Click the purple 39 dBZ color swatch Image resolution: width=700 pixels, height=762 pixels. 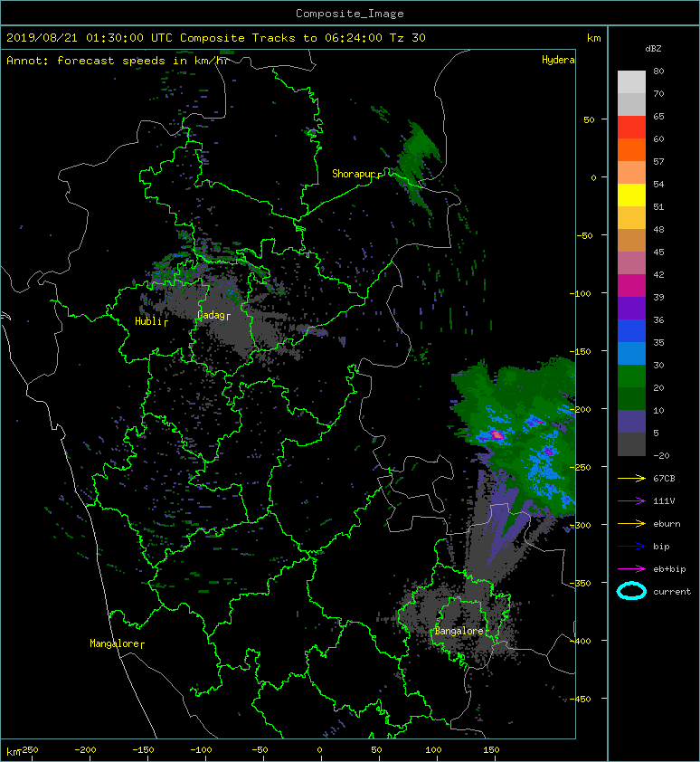click(x=631, y=308)
